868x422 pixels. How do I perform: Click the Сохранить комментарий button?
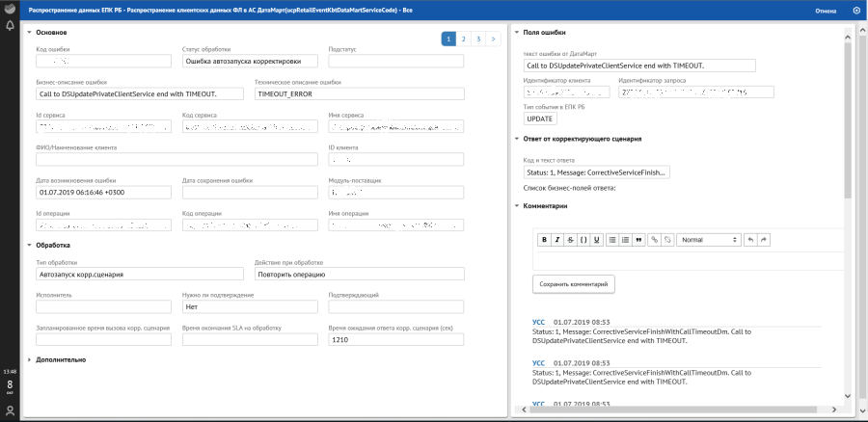tap(573, 284)
